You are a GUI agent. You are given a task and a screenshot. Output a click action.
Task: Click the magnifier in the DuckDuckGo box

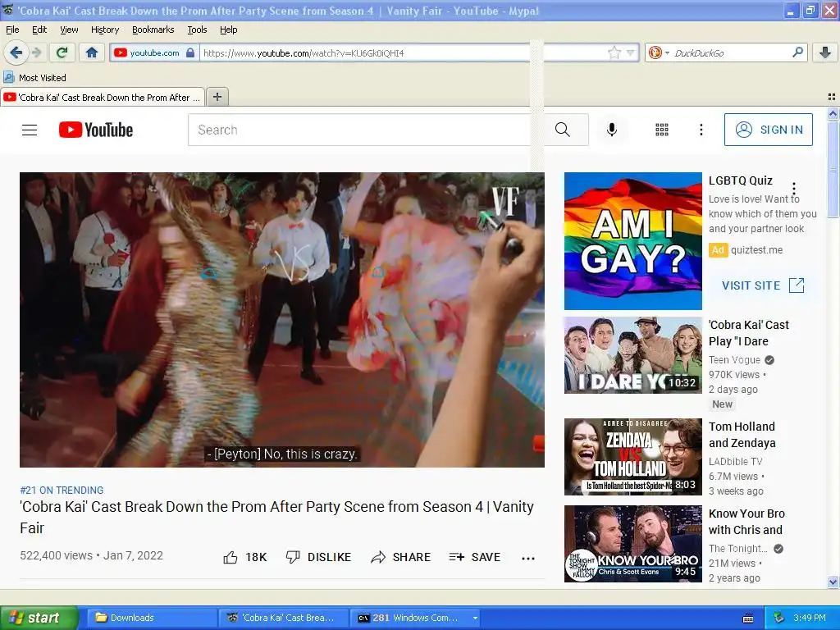coord(797,52)
